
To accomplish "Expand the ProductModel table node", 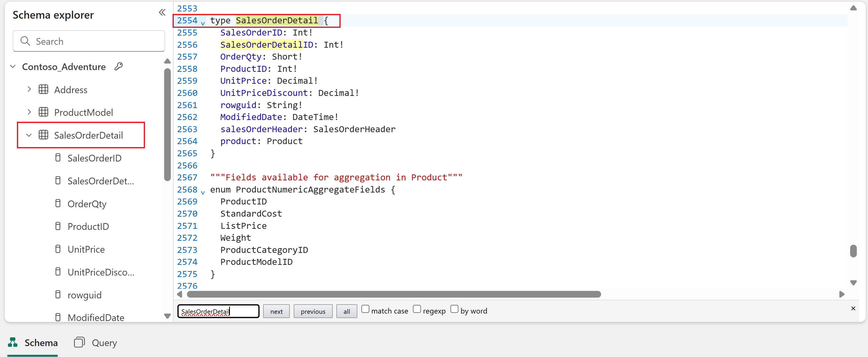I will point(29,112).
